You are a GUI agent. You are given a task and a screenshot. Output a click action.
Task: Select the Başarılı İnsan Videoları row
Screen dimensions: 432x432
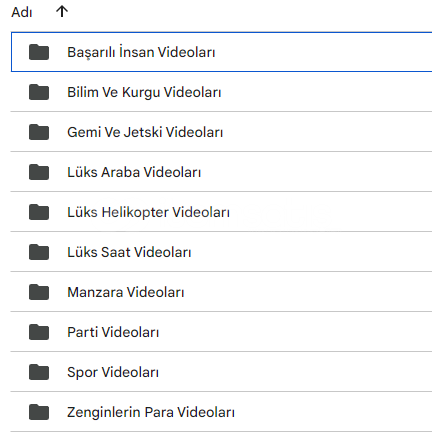221,52
